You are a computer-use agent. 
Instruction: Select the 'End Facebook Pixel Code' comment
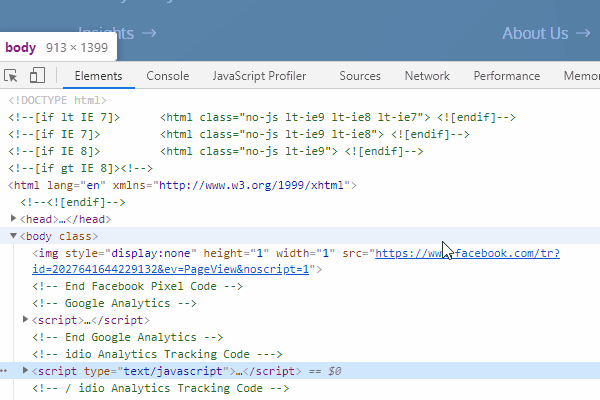pyautogui.click(x=137, y=286)
